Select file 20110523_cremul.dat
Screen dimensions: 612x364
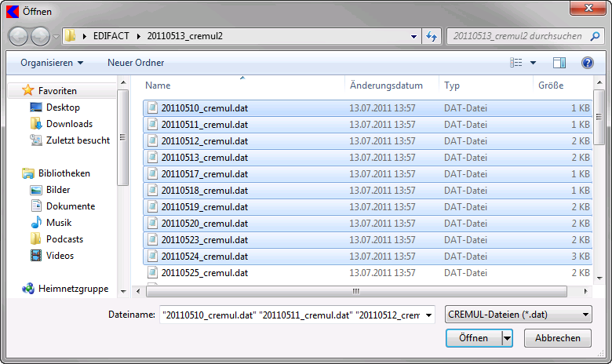coord(367,239)
